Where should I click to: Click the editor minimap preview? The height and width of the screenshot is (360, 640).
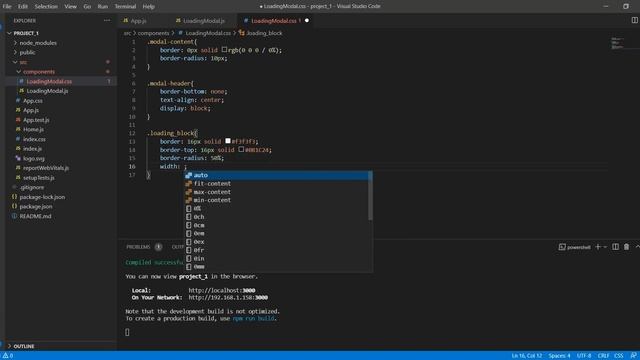click(618, 43)
